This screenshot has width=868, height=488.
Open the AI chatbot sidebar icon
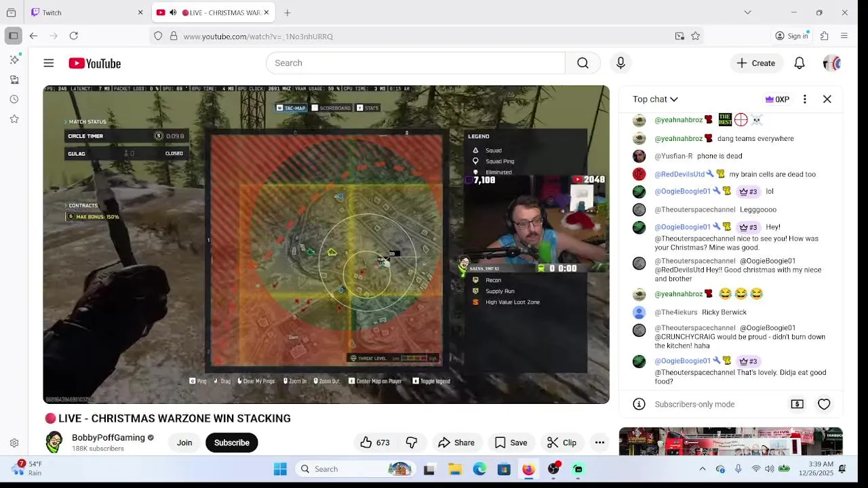click(x=14, y=60)
